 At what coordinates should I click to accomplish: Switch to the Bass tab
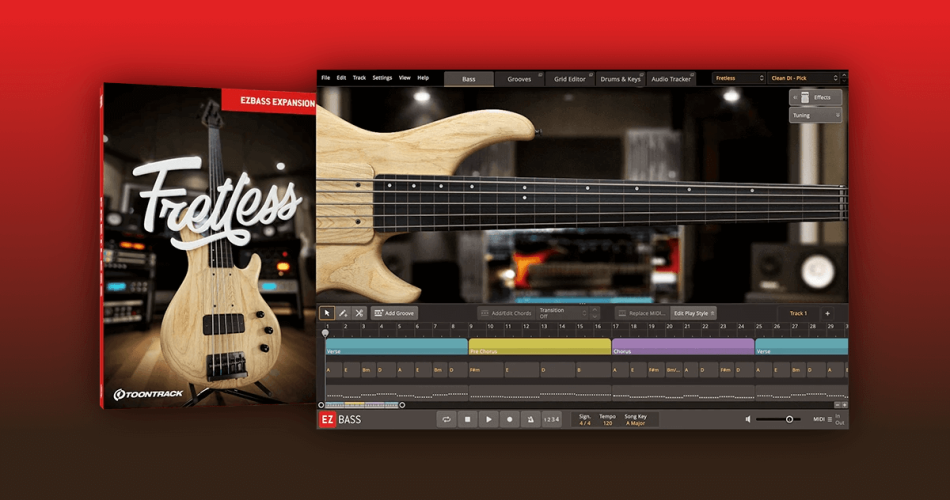coord(469,79)
